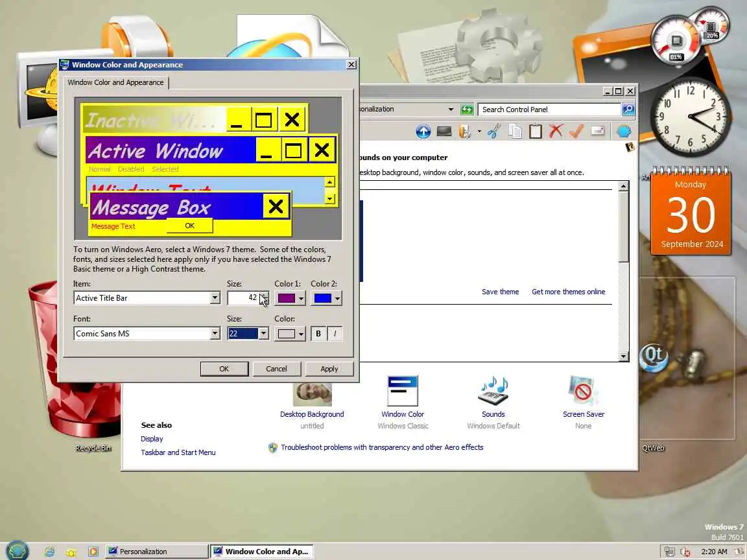The height and width of the screenshot is (560, 747).
Task: Click the purple Color 1 swatch
Action: point(287,298)
